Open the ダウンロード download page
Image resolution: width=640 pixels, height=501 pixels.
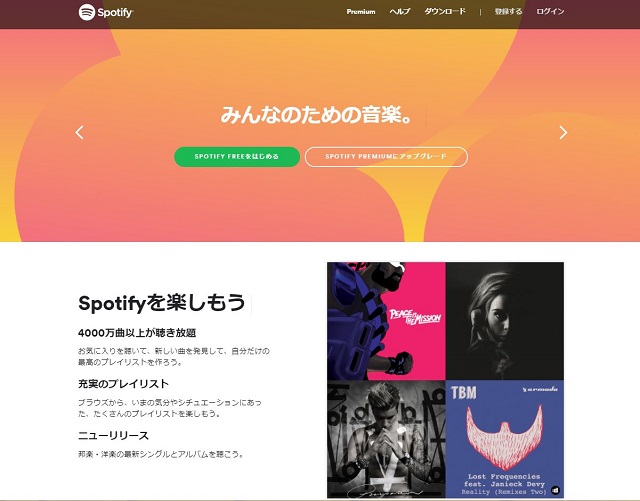click(445, 11)
